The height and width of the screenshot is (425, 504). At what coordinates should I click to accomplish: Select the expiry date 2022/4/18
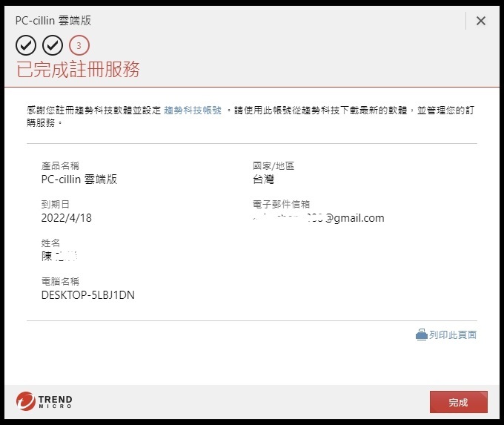coord(67,218)
